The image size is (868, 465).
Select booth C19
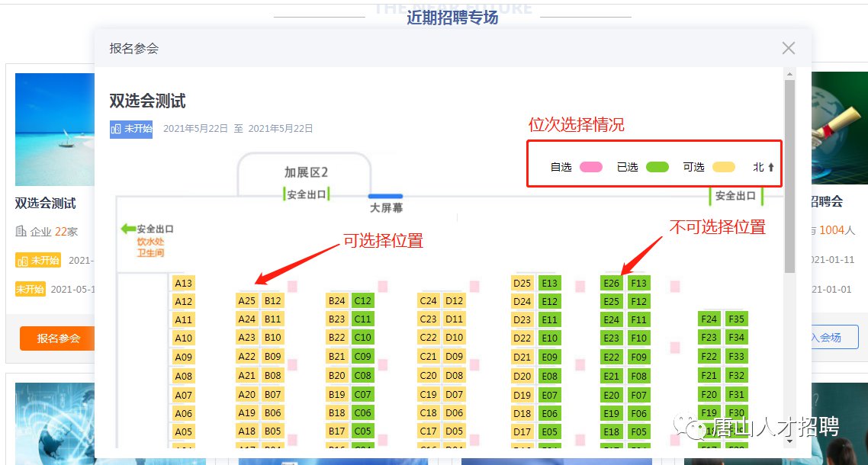click(429, 395)
